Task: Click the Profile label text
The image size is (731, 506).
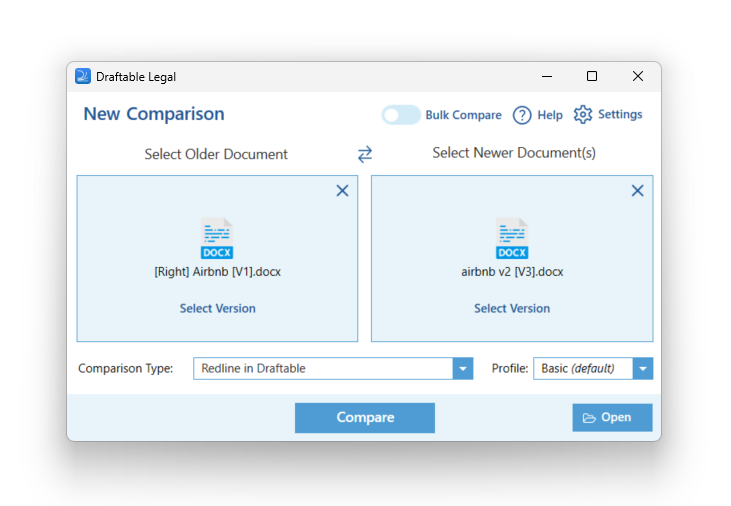Action: click(510, 368)
